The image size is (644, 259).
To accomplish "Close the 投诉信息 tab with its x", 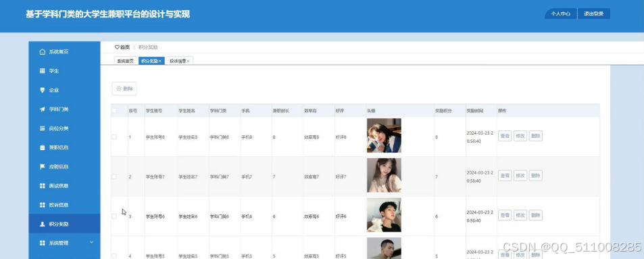I will (x=188, y=61).
